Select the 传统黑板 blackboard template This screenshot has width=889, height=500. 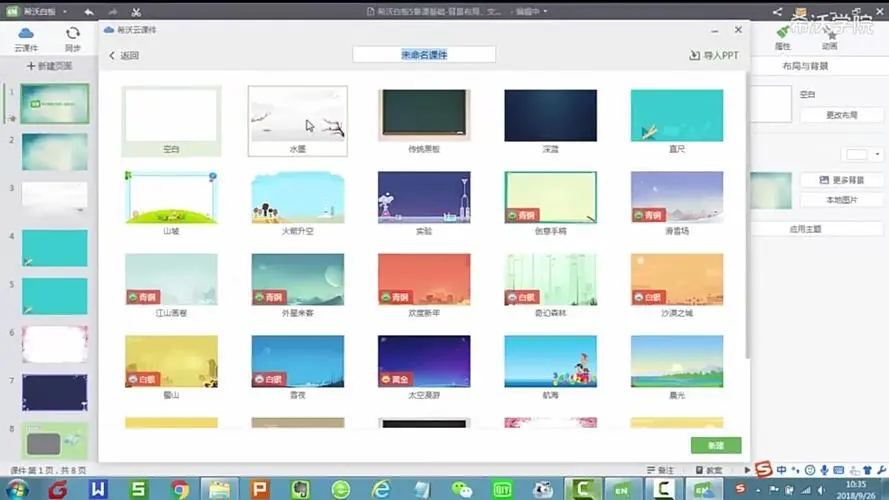pos(424,117)
